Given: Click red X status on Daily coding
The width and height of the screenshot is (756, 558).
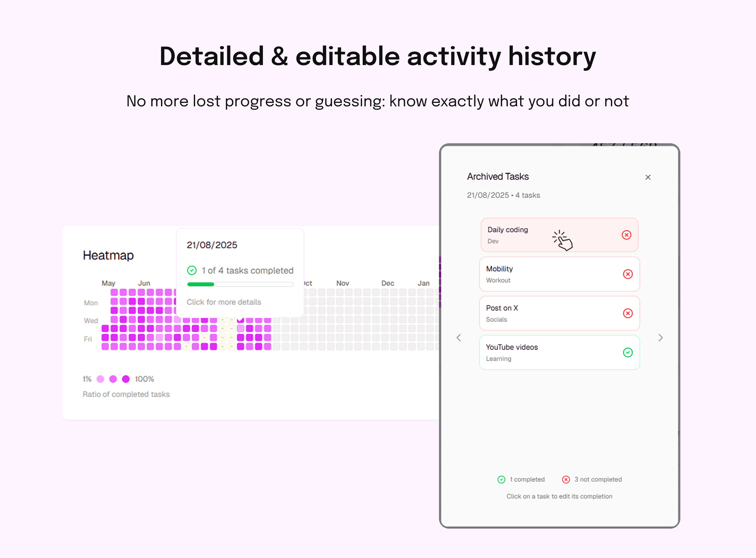Looking at the screenshot, I should click(626, 235).
